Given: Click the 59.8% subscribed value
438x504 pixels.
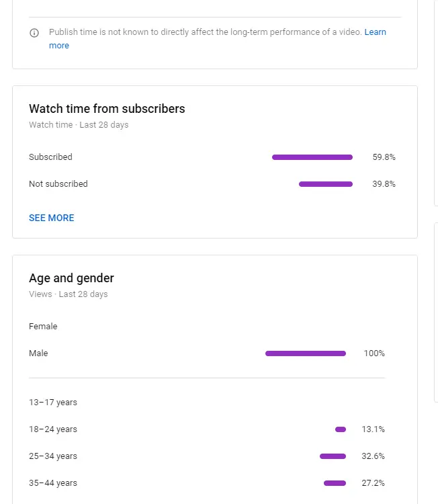Looking at the screenshot, I should [384, 157].
